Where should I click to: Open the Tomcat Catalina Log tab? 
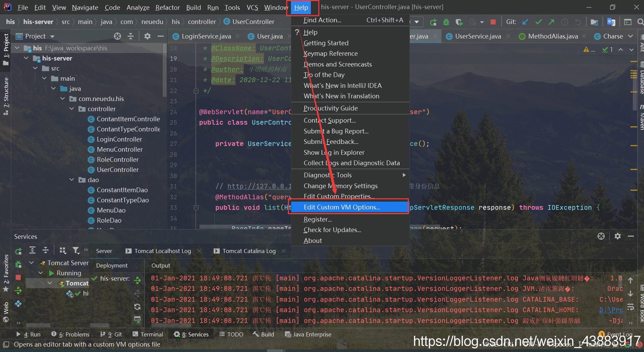(x=249, y=251)
